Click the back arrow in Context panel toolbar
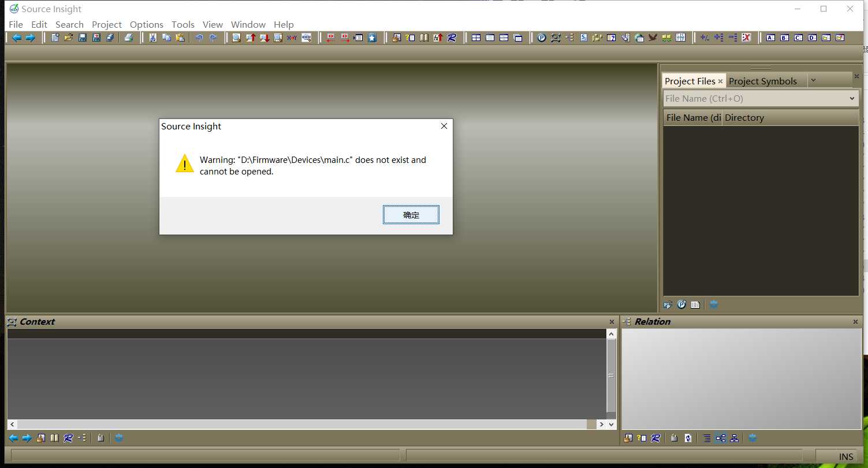 click(x=13, y=438)
